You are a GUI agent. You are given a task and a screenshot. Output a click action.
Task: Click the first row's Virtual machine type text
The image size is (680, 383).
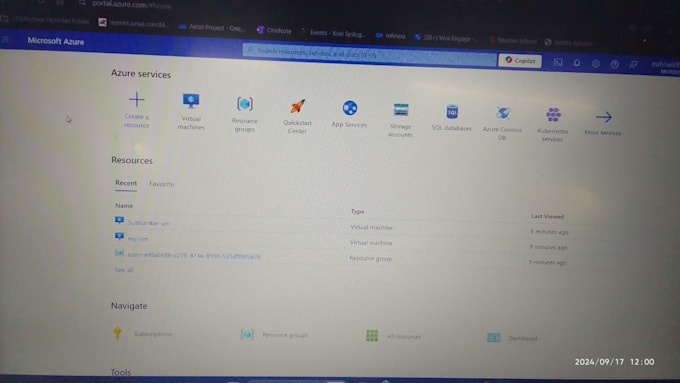point(371,227)
